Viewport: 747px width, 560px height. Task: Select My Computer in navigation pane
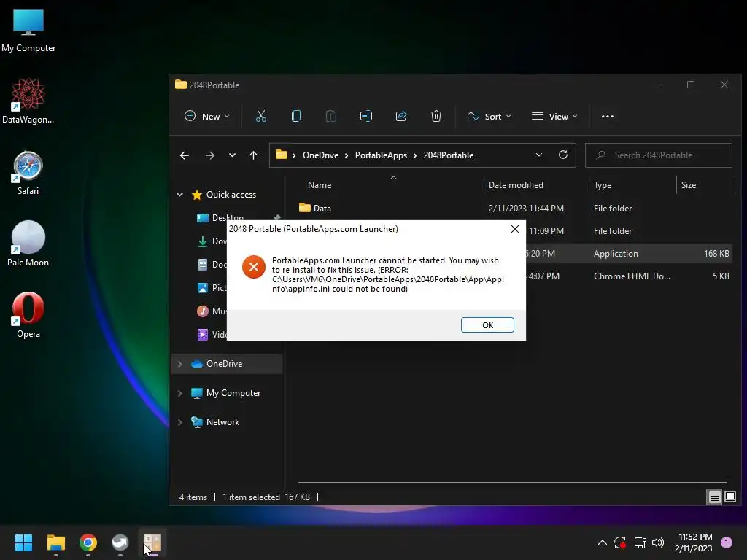[x=233, y=393]
